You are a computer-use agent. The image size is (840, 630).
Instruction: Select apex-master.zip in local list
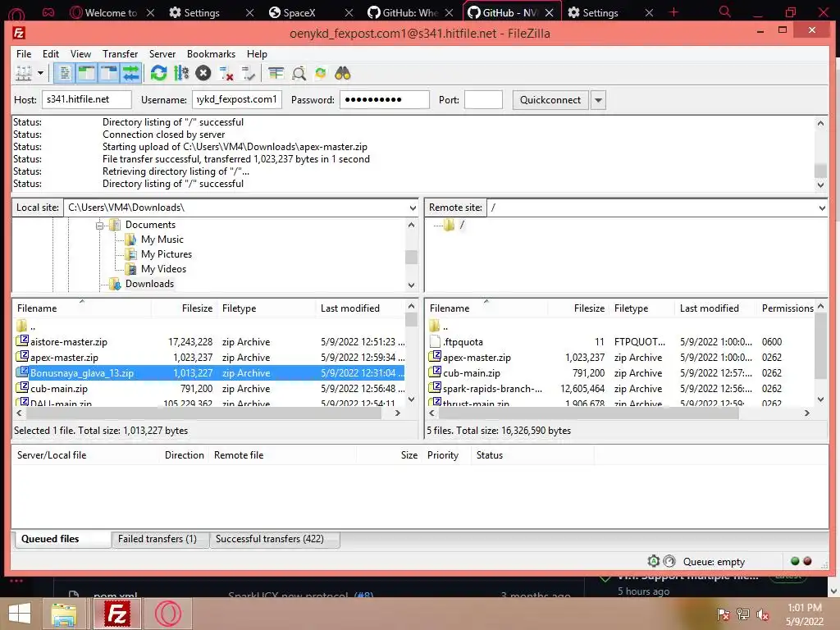click(209, 358)
